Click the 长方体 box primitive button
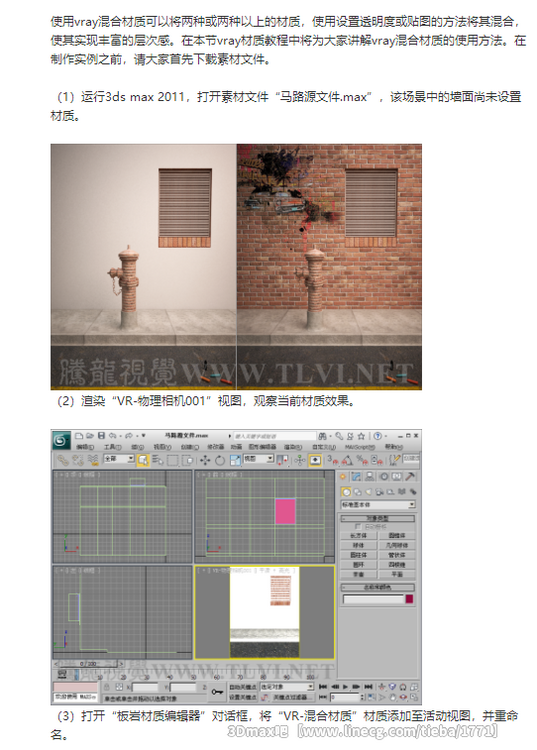Screen dimensions: 537x750 [x=358, y=536]
